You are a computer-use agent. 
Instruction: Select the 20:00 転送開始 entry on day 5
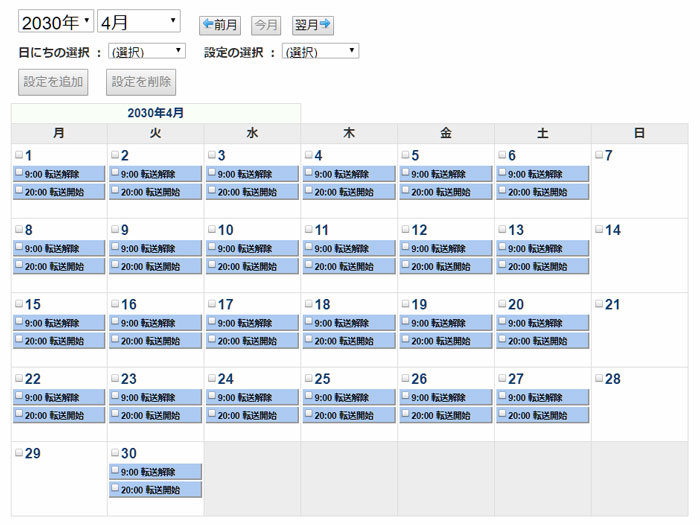click(x=446, y=192)
